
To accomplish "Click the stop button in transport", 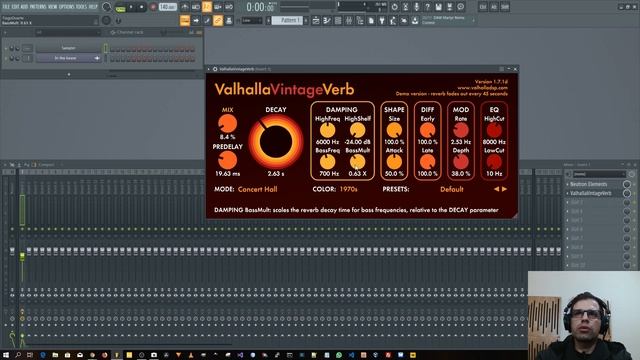I will 142,7.
